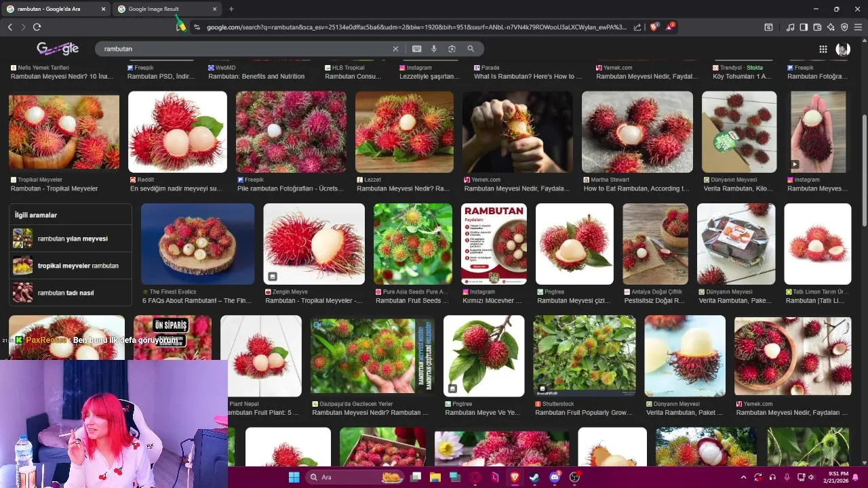Open the notification bell in system tray
Image resolution: width=868 pixels, height=488 pixels.
point(856,477)
